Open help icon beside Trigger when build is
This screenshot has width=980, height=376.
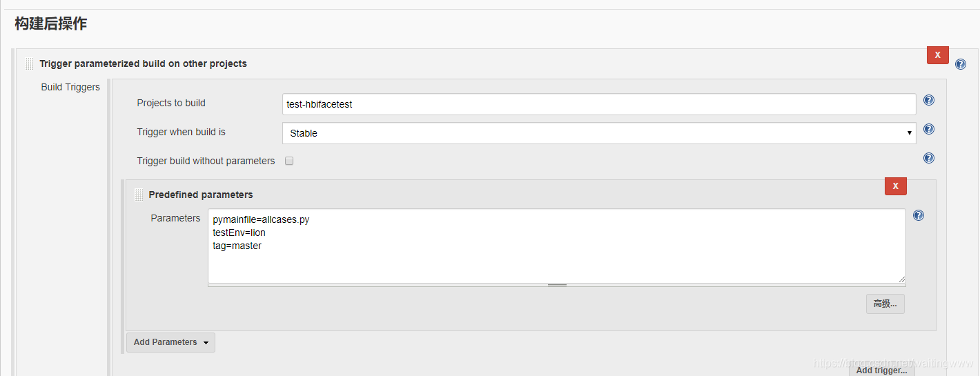[x=928, y=129]
